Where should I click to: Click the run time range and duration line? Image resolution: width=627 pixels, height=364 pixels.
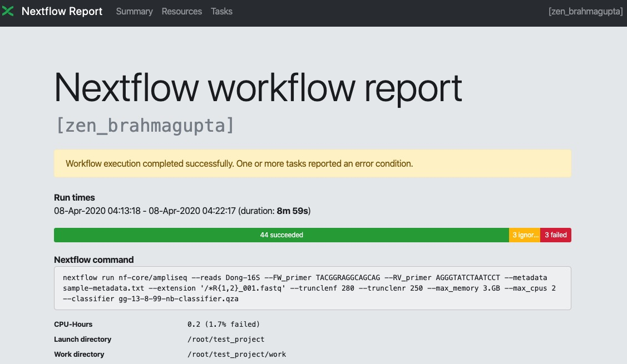[x=182, y=211]
